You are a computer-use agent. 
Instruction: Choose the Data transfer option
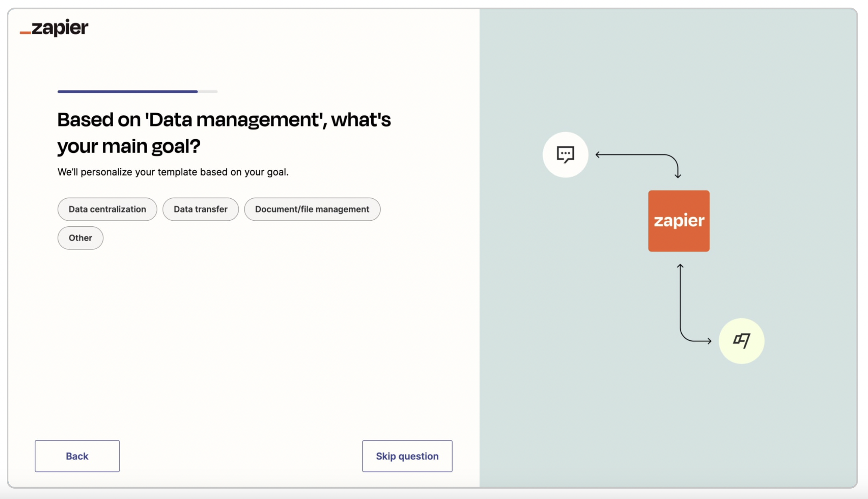[201, 209]
